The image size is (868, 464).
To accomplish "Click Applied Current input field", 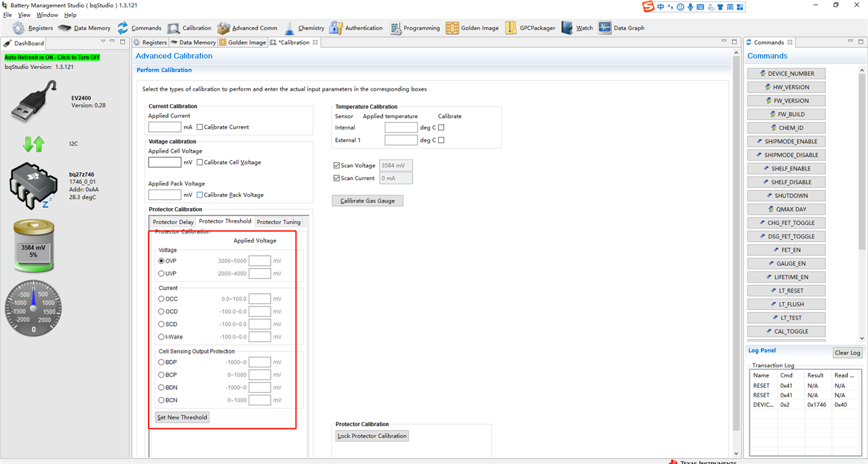I will click(165, 127).
